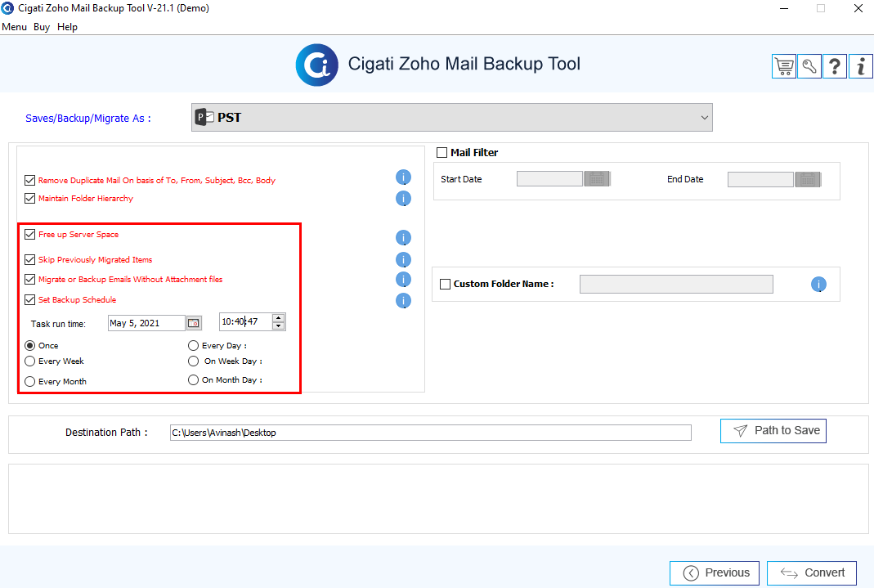Open the Menu menu
This screenshot has height=588, width=874.
[x=15, y=27]
